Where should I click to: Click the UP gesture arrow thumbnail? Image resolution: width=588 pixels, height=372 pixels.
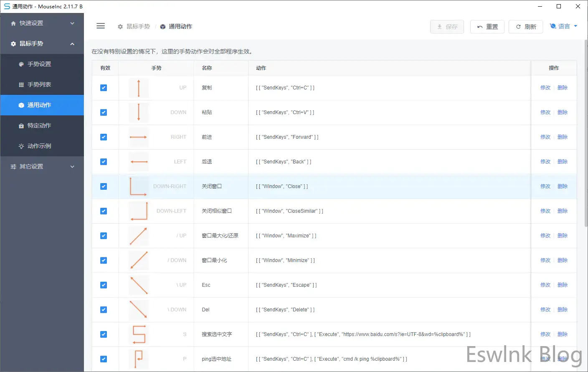click(139, 88)
